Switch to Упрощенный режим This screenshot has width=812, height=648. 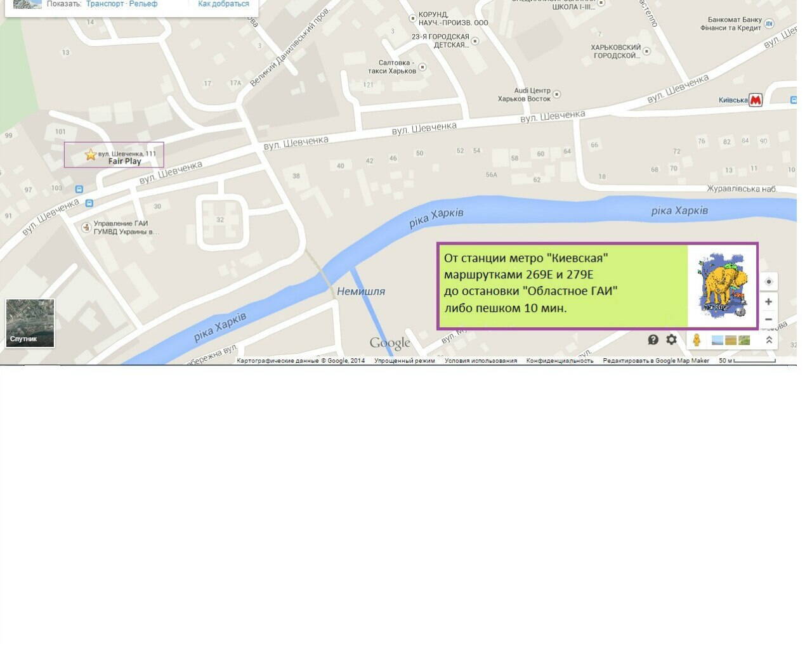(404, 361)
